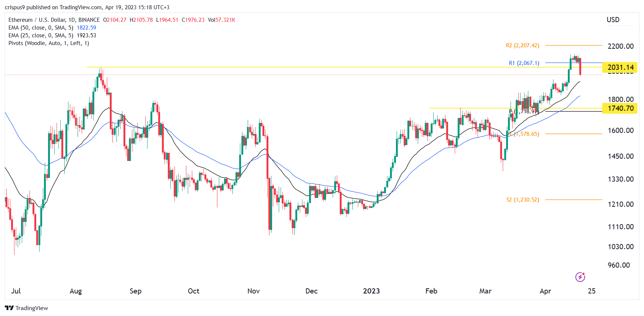Click the Apr label on time axis
This screenshot has width=644, height=316.
[545, 291]
